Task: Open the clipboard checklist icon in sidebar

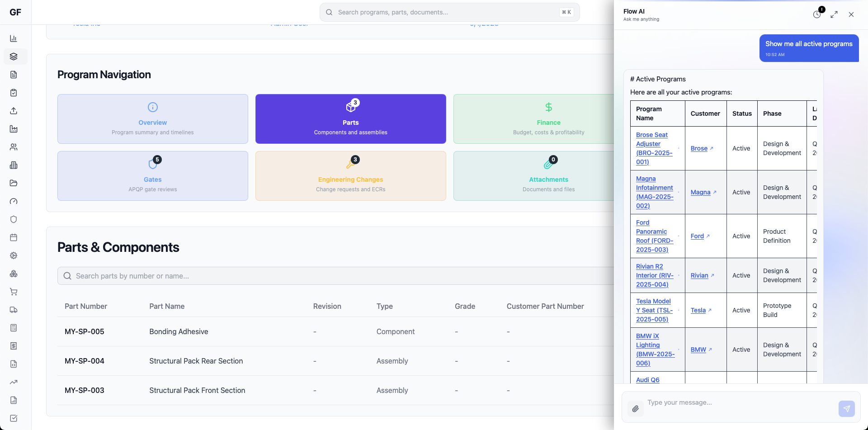Action: point(14,93)
